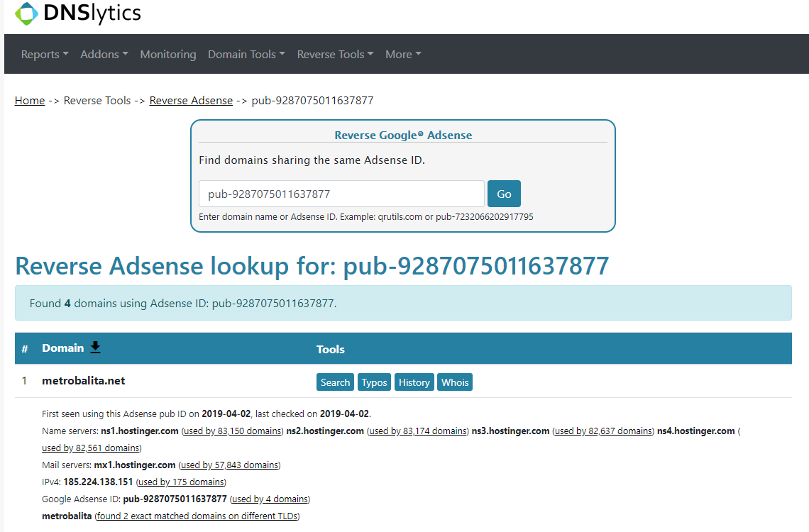Select mx1.hostinger.com mail server text
Screen dimensions: 809x532
click(x=135, y=465)
